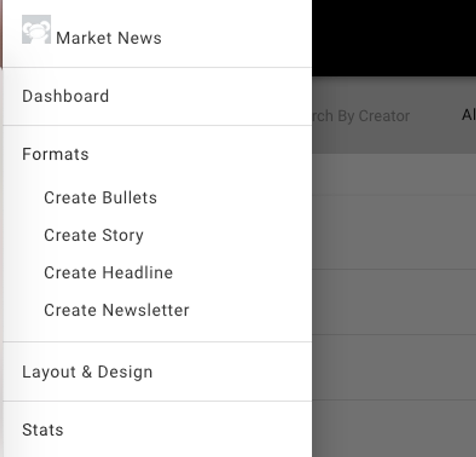Open the partially visible 'Al' filter
476x457 pixels.
(x=468, y=115)
